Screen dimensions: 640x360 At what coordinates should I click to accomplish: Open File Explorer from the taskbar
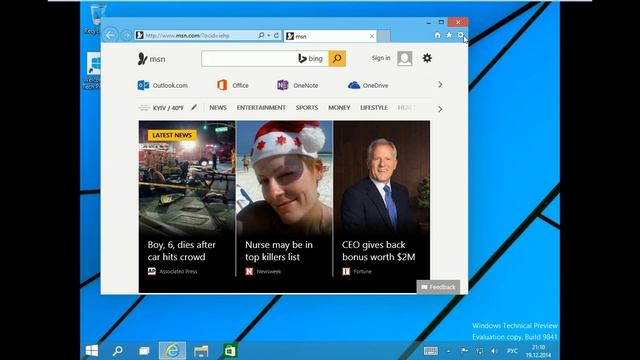[201, 351]
